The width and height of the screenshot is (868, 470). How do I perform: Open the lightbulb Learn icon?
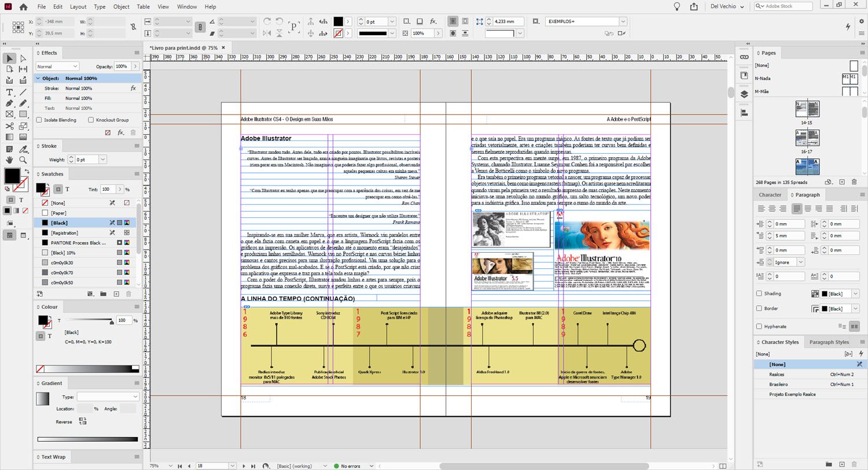676,6
